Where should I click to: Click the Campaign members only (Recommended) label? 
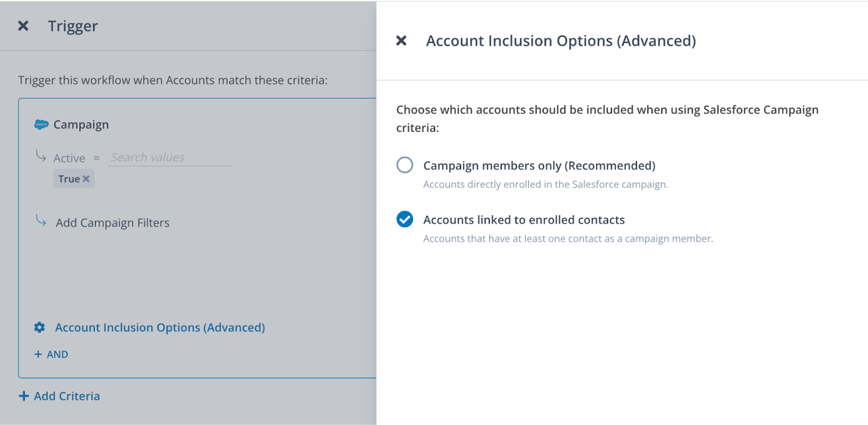coord(539,166)
